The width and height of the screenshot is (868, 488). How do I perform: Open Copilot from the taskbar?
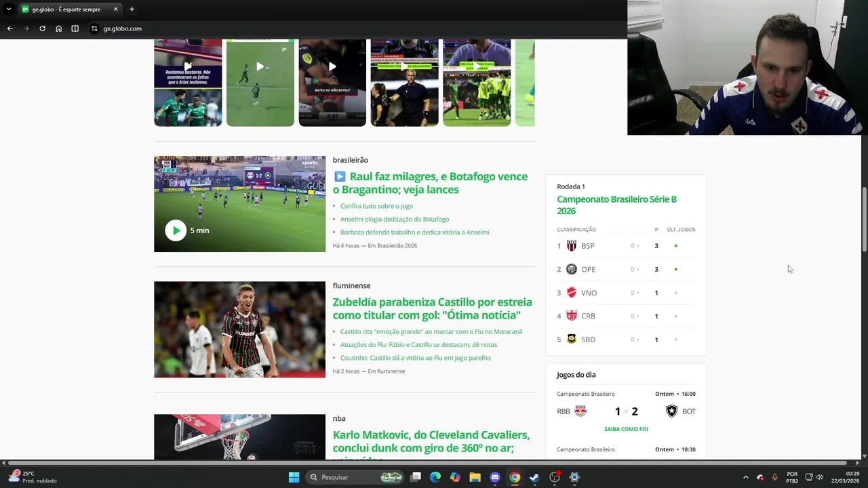[455, 477]
